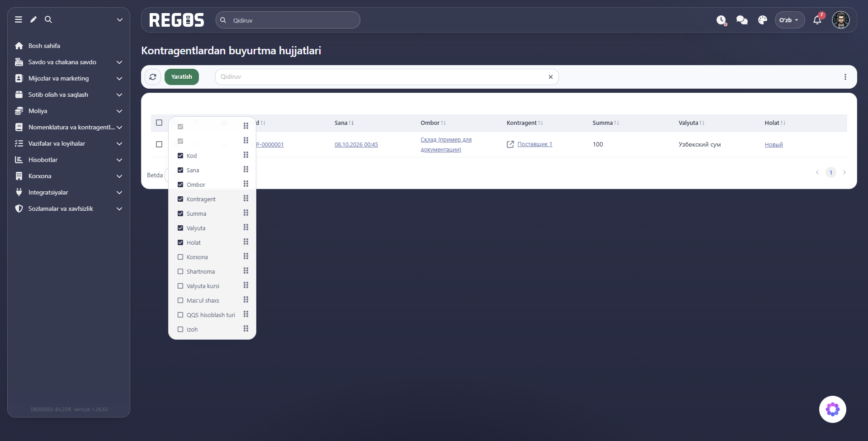Viewport: 868px width, 441px height.
Task: Click the Yaratish button
Action: pos(182,77)
